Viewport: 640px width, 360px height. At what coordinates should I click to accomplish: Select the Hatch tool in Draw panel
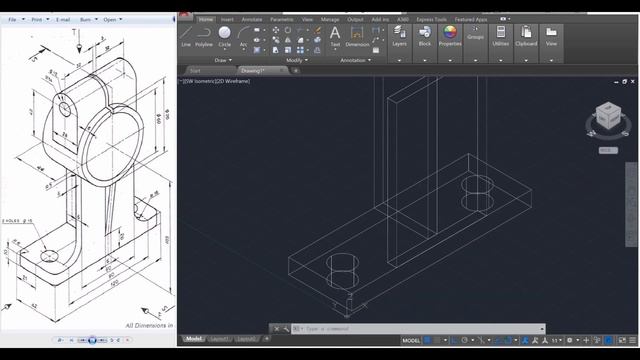[x=257, y=50]
